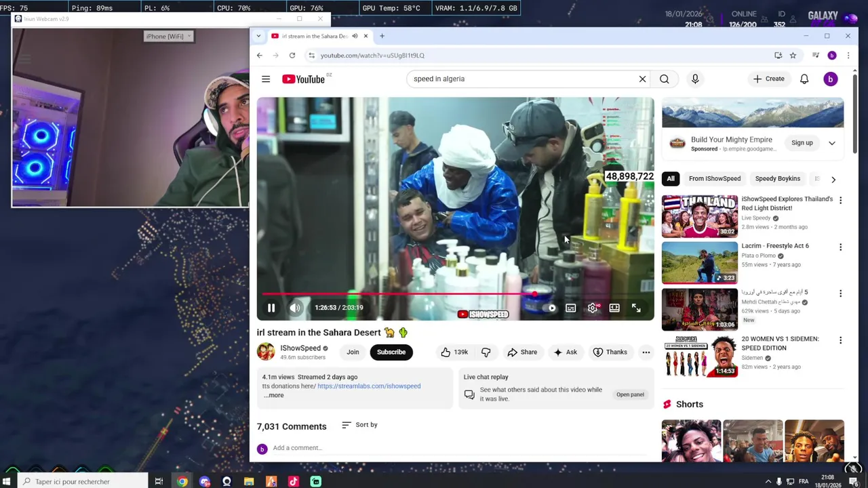This screenshot has height=488, width=868.
Task: Click the magnifying glass search button
Action: tap(665, 79)
